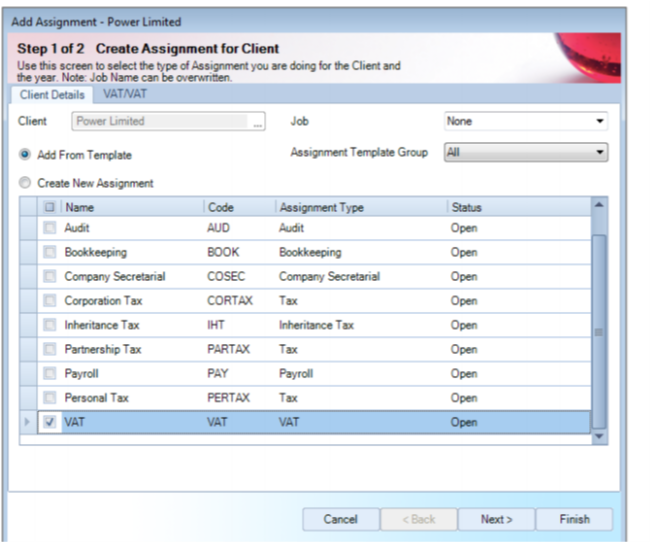Open Assignment Template Group dropdown
650x542 pixels.
(x=526, y=152)
